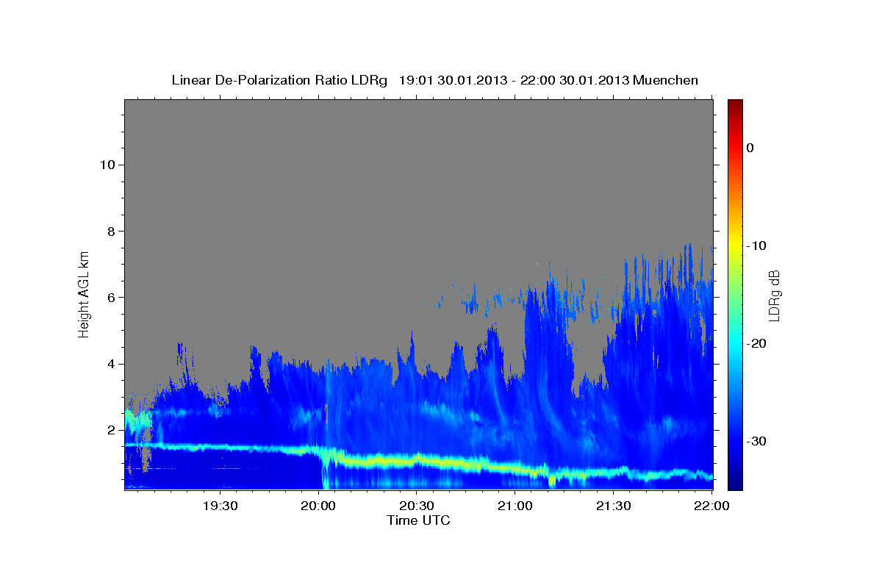Click the colorbar value -30
Image resolution: width=882 pixels, height=588 pixels.
click(755, 441)
